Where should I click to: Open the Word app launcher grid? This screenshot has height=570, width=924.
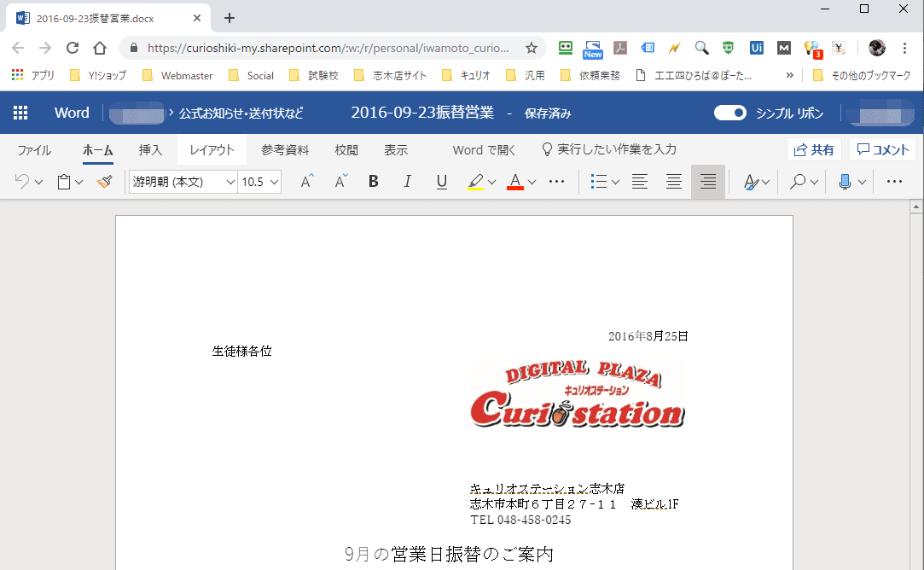coord(20,113)
